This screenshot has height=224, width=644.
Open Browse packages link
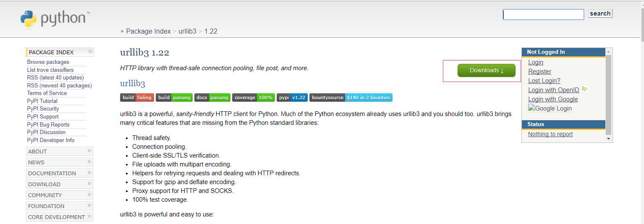coord(48,62)
